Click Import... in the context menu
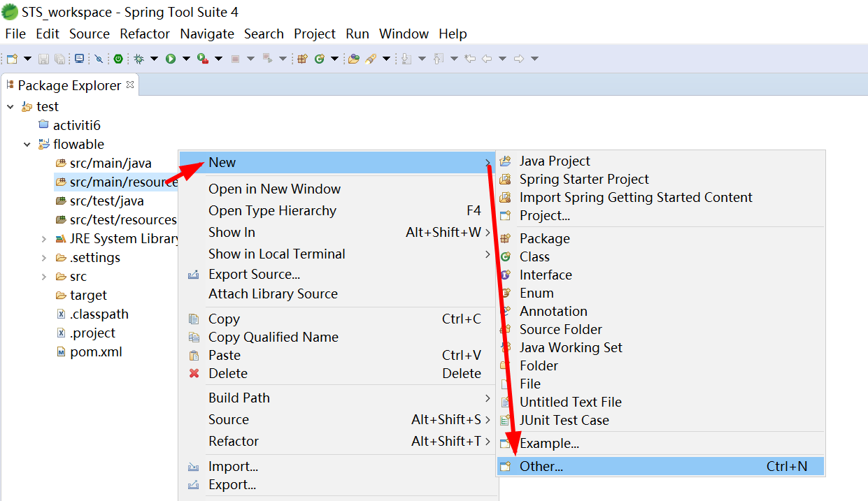868x501 pixels. (x=338, y=467)
